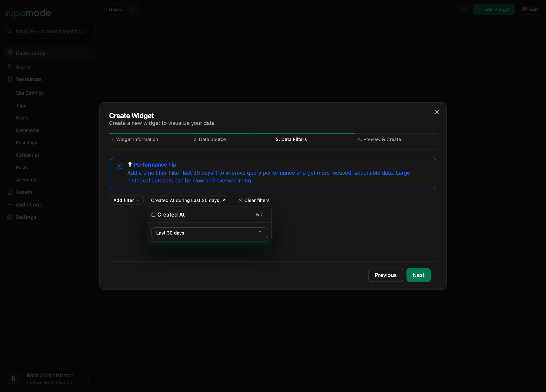Click the search input field
546x392 pixels.
(x=49, y=31)
